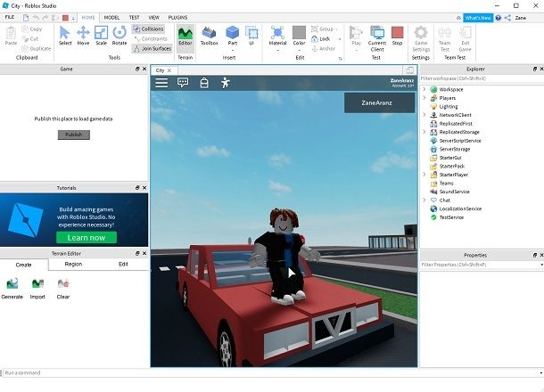Image resolution: width=544 pixels, height=392 pixels.
Task: Open the Material picker
Action: (277, 36)
